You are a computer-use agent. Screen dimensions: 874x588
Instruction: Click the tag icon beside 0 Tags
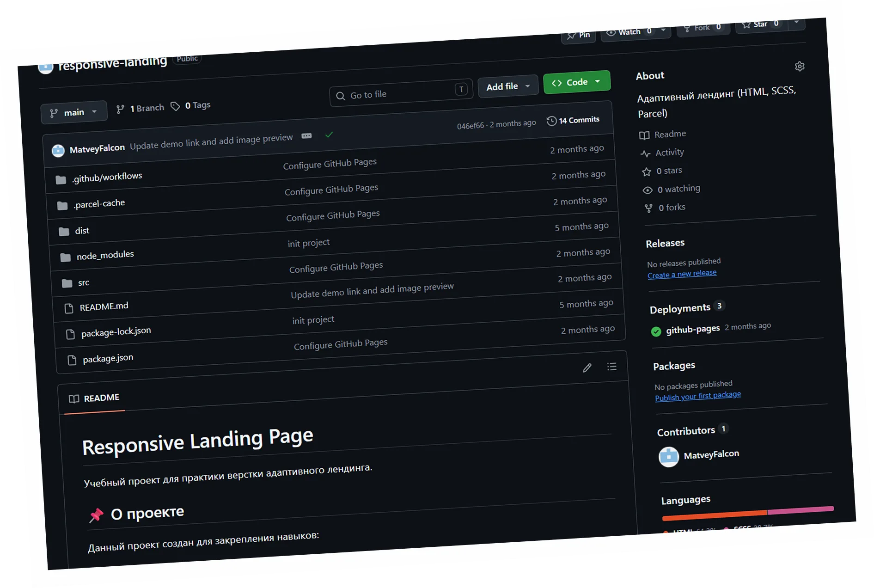tap(175, 107)
